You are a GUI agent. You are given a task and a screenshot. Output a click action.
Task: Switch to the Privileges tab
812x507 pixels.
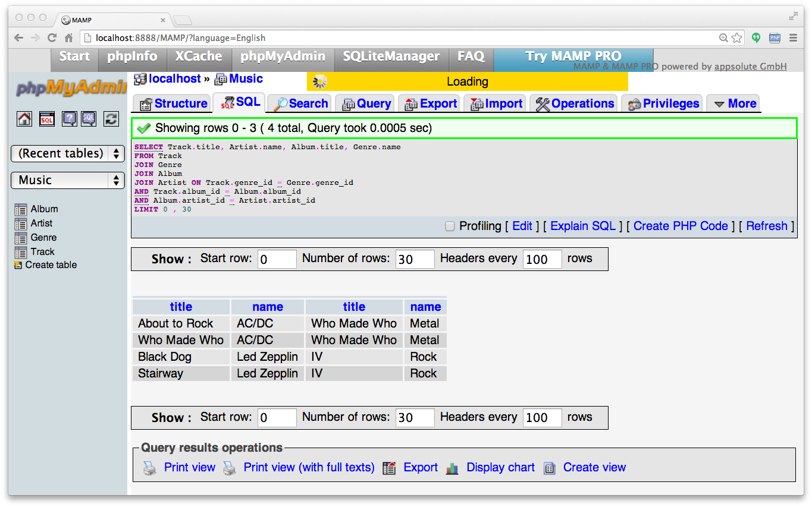click(662, 103)
